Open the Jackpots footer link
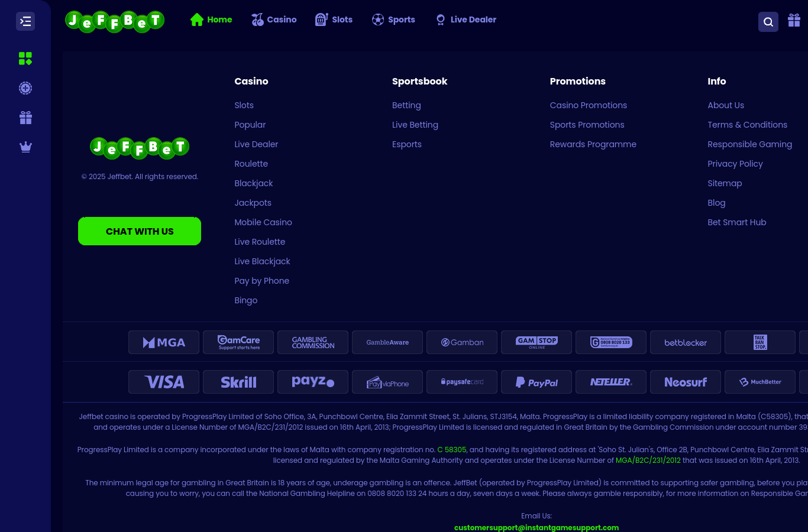Screen dimensions: 808x532 coord(253,203)
